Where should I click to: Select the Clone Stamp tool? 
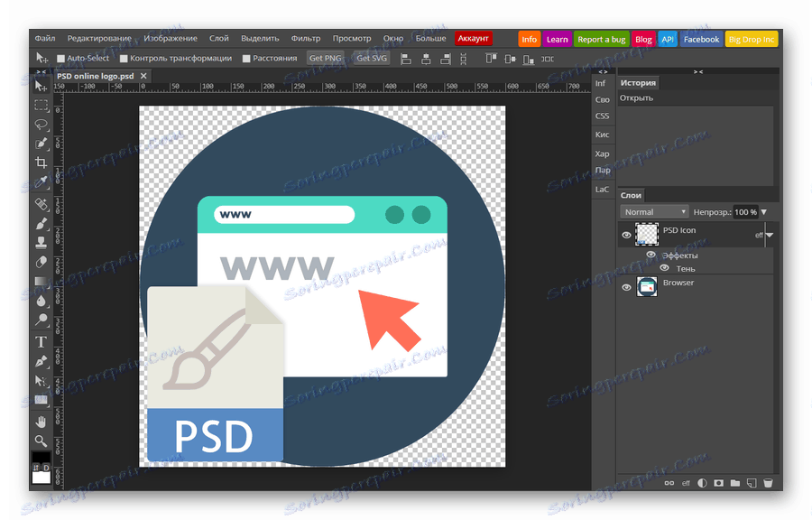coord(41,242)
